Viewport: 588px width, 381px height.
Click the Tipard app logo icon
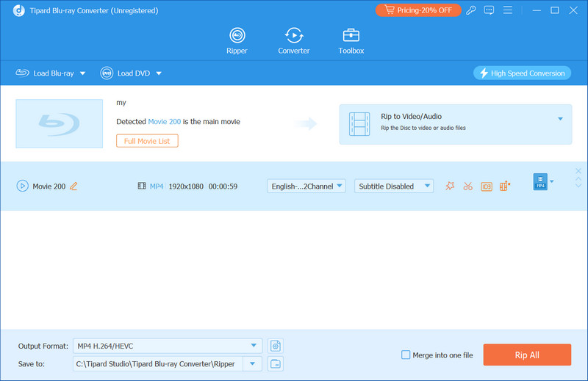19,10
